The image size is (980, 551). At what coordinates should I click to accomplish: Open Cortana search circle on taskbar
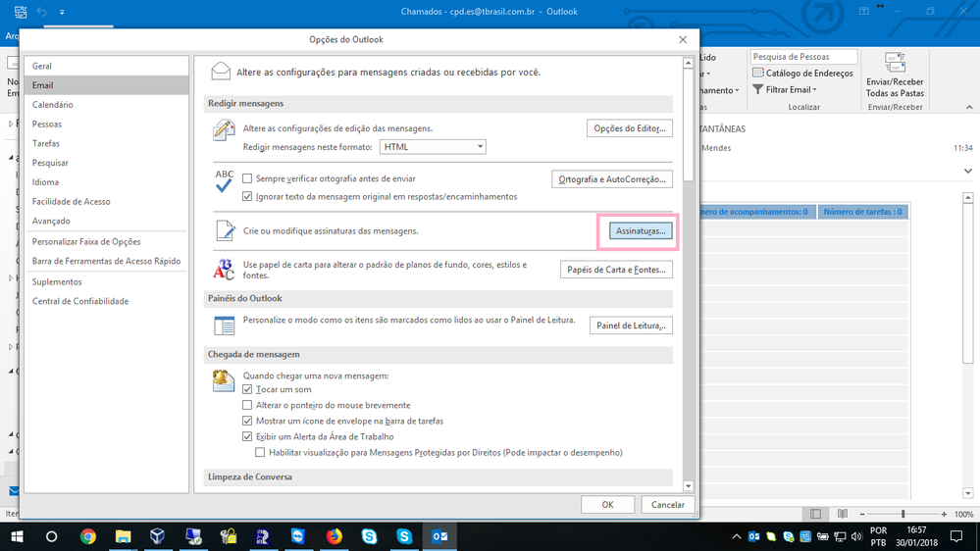pos(52,536)
